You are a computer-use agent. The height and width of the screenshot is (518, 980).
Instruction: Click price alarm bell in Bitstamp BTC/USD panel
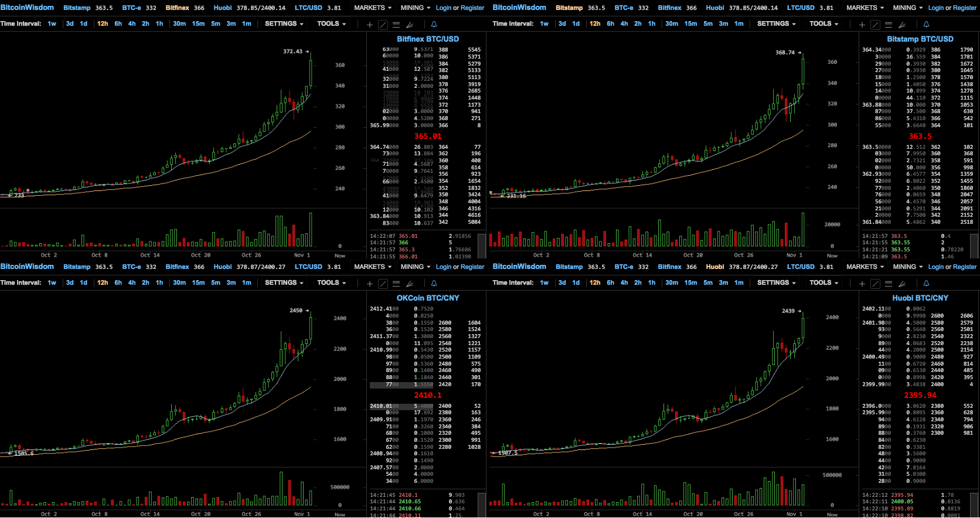click(927, 25)
